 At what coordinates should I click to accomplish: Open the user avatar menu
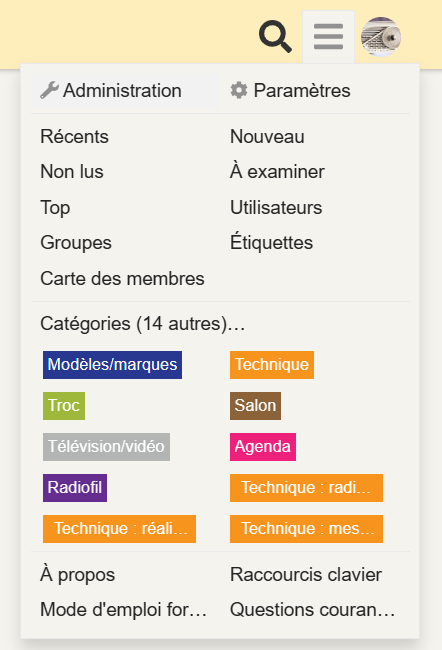[x=381, y=37]
